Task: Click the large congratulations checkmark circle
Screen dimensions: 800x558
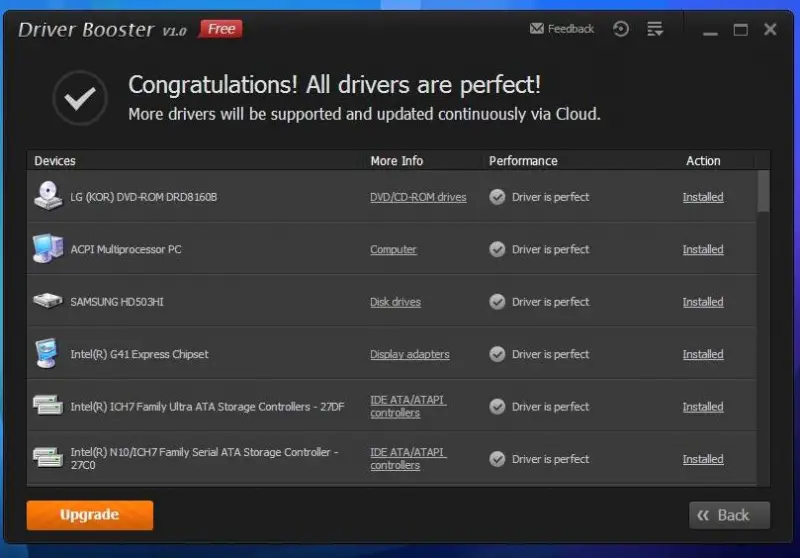Action: click(80, 98)
